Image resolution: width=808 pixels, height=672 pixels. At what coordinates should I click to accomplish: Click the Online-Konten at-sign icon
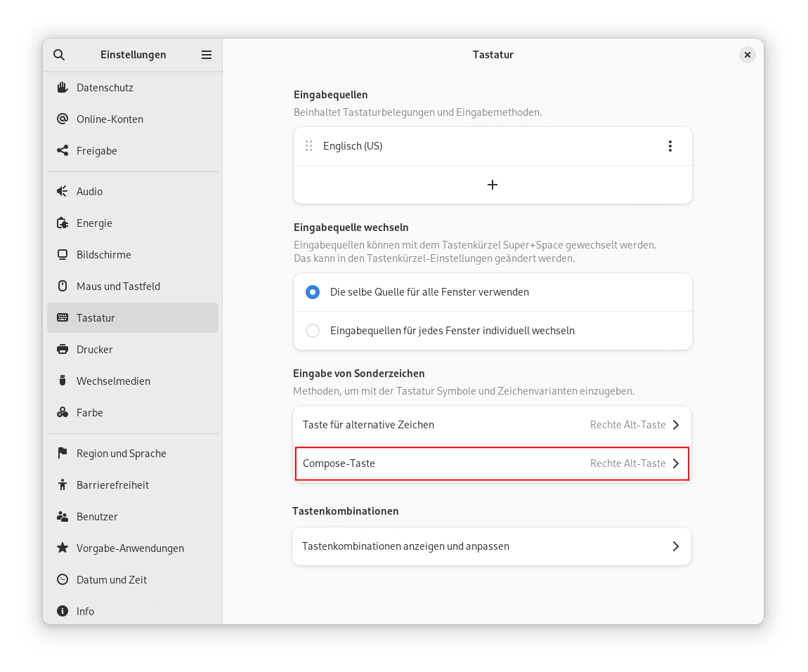coord(63,119)
